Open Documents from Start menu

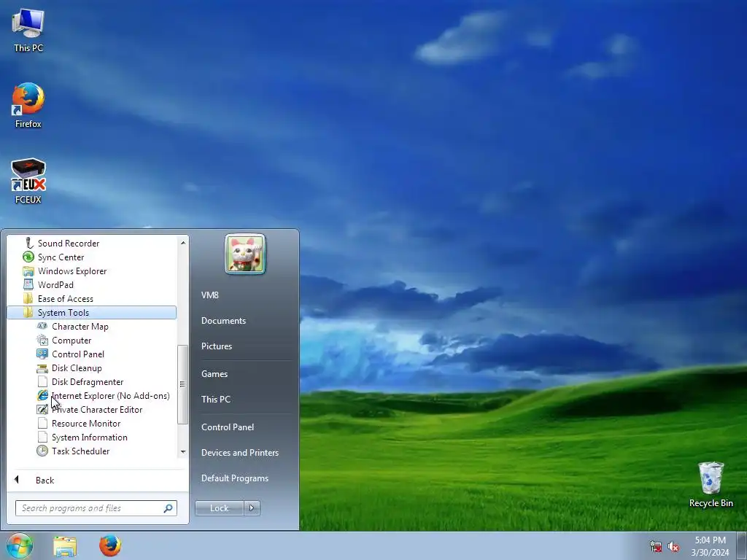pos(223,321)
